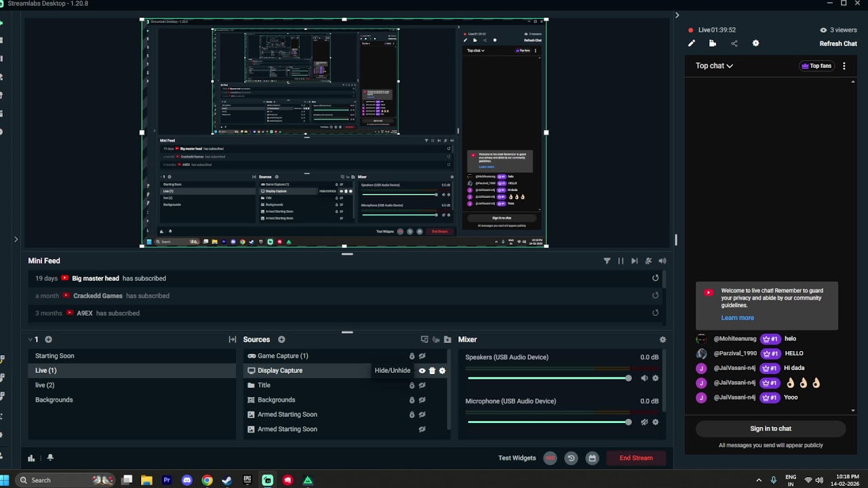
Task: Click the stream preview canvas
Action: pyautogui.click(x=344, y=133)
